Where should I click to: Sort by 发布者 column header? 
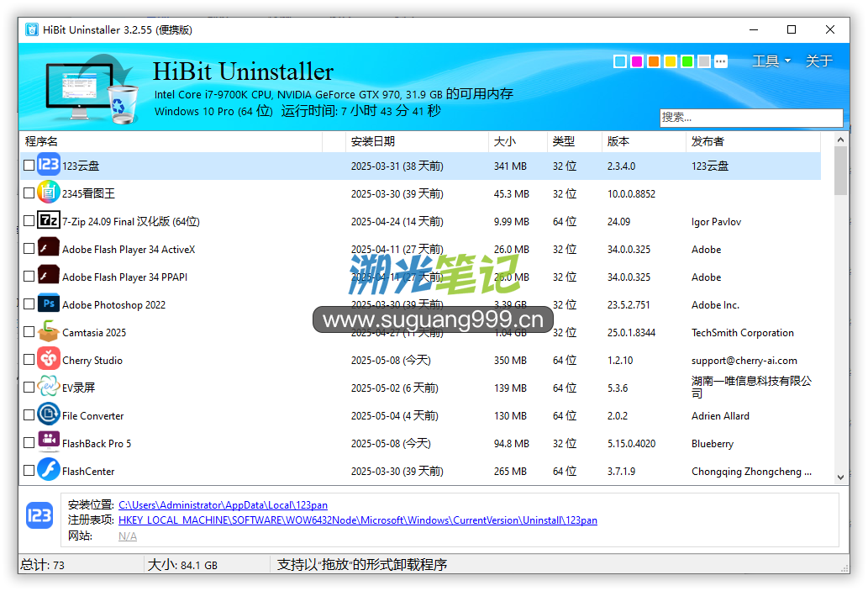(753, 142)
